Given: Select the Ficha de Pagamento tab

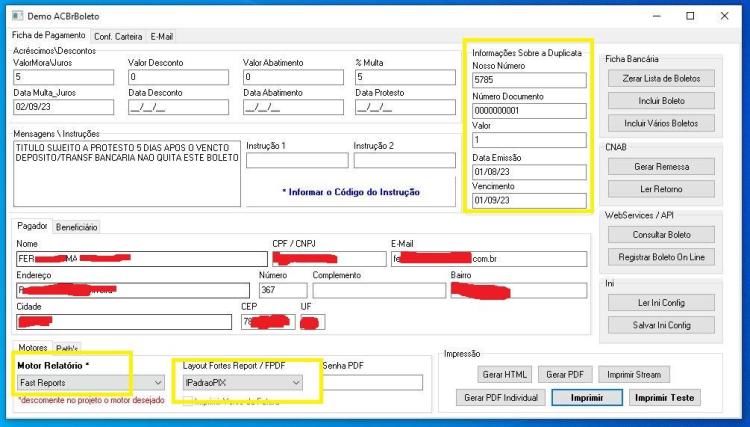Looking at the screenshot, I should (x=48, y=35).
